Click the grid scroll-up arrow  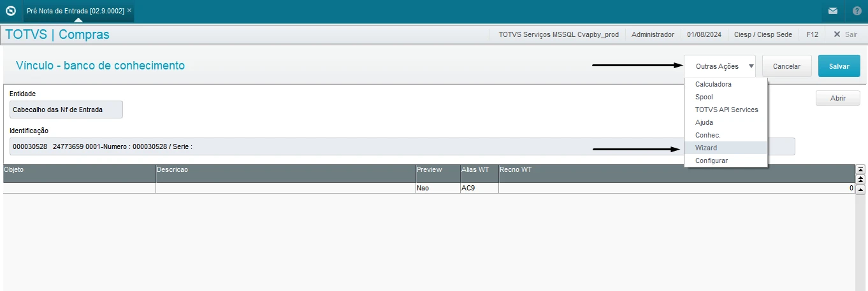(860, 189)
